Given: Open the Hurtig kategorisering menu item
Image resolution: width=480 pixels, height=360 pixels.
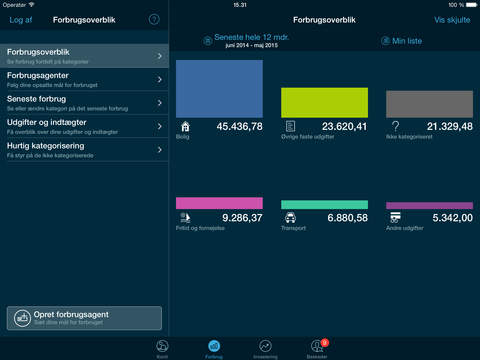Looking at the screenshot, I should (84, 150).
